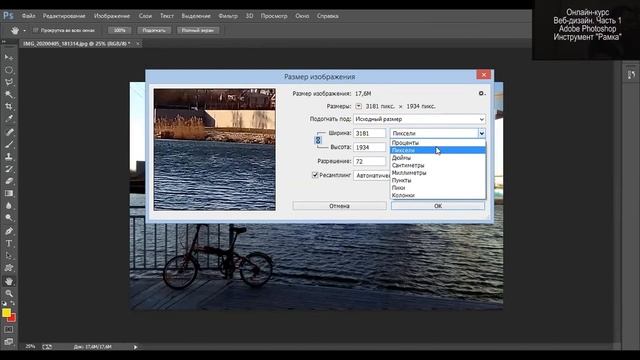Select the Move tool in the toolbar
This screenshot has height=360, width=640.
pos(9,58)
